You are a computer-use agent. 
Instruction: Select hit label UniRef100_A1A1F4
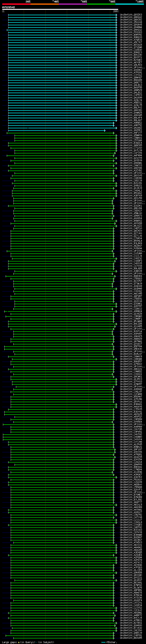pyautogui.click(x=131, y=600)
